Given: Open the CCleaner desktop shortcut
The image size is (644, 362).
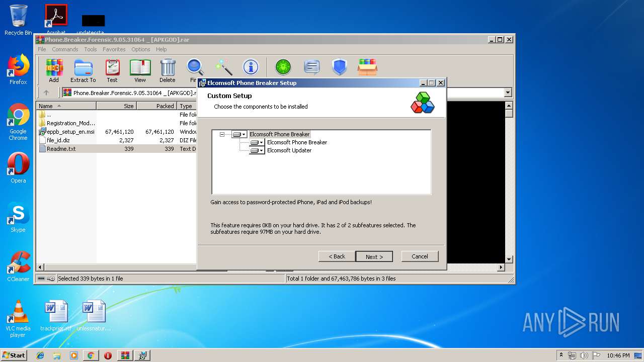Looking at the screenshot, I should 18,266.
